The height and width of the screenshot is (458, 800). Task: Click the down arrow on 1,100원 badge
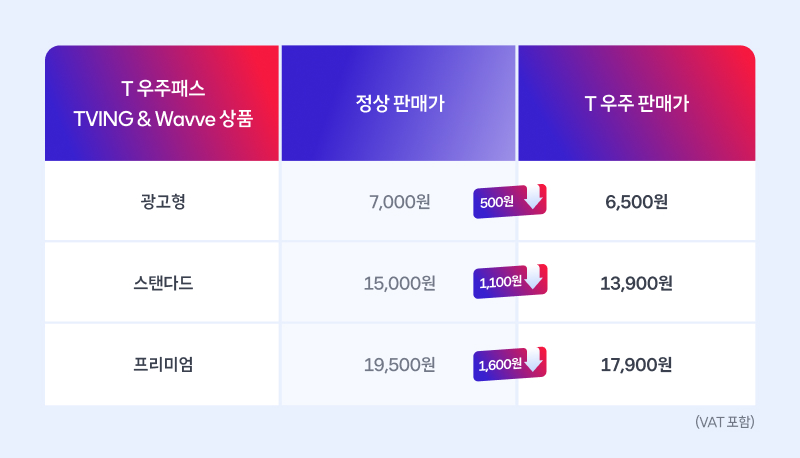click(534, 281)
